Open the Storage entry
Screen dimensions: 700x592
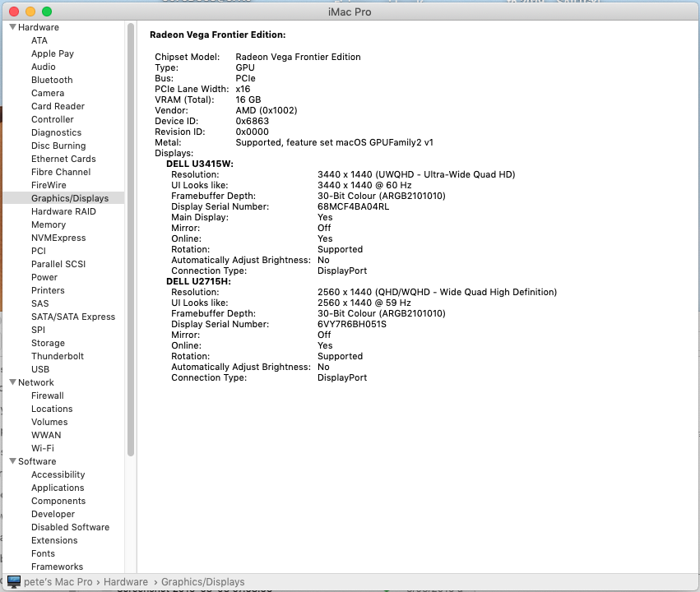tap(48, 343)
